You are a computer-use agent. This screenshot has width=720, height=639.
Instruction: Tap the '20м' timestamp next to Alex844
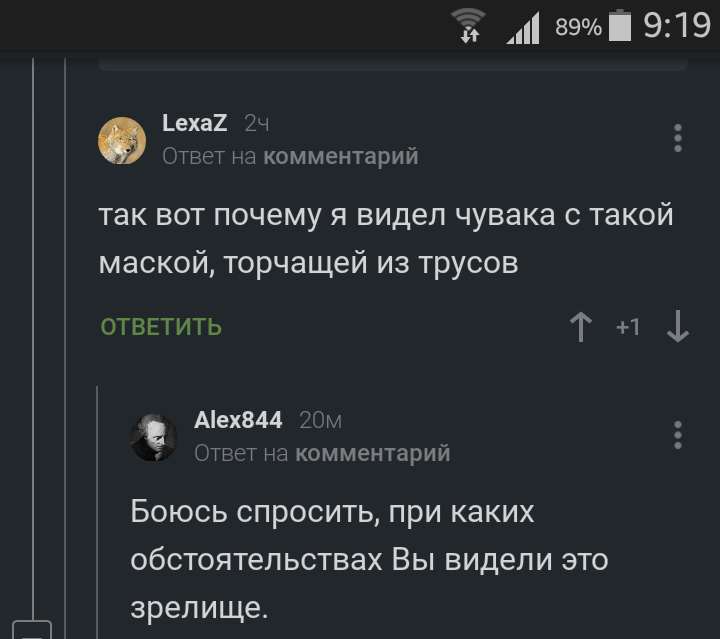click(x=321, y=420)
